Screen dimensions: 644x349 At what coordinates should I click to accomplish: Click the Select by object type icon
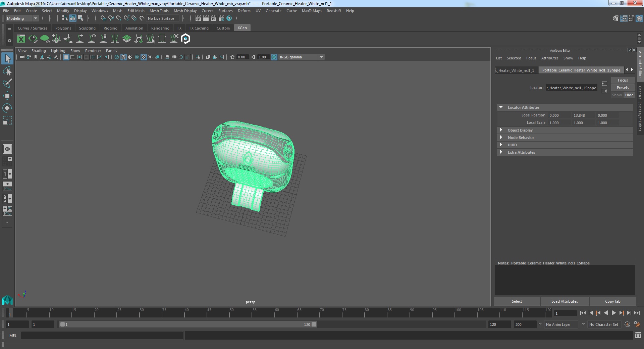73,18
